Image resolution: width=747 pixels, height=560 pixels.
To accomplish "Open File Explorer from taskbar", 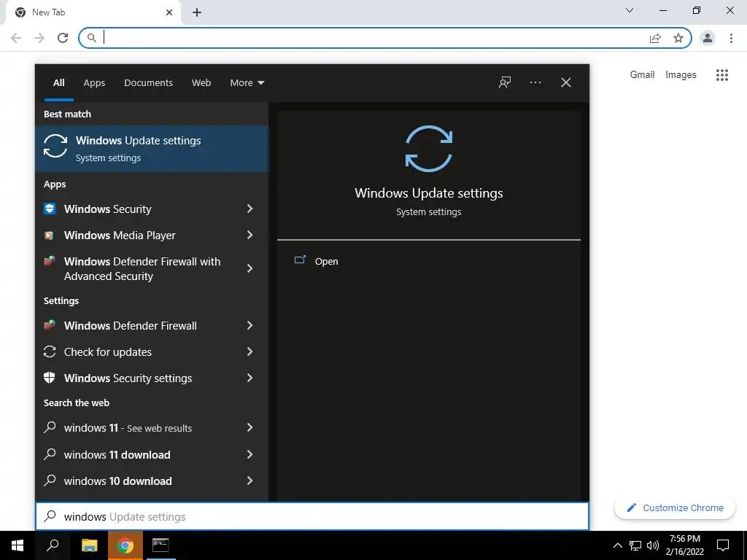I will (x=89, y=545).
